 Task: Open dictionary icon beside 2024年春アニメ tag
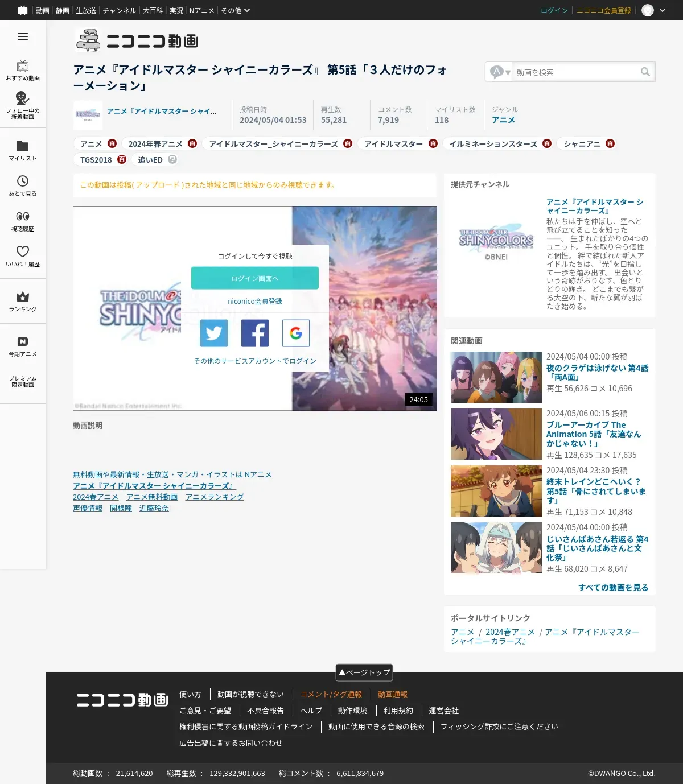(x=192, y=143)
